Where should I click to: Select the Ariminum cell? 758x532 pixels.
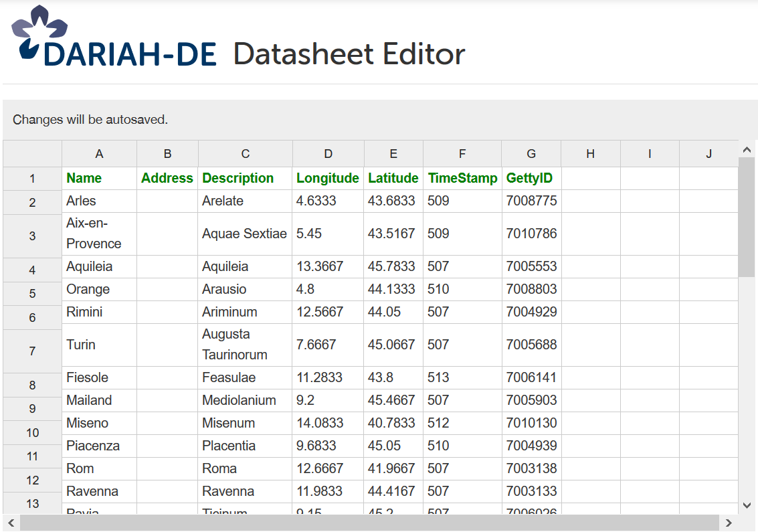[245, 312]
